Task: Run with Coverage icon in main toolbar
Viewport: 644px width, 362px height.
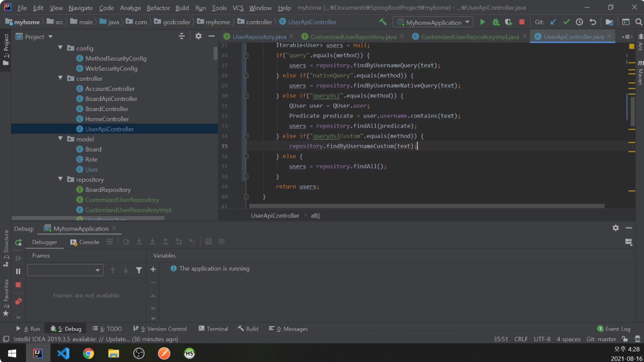Action: pyautogui.click(x=509, y=22)
